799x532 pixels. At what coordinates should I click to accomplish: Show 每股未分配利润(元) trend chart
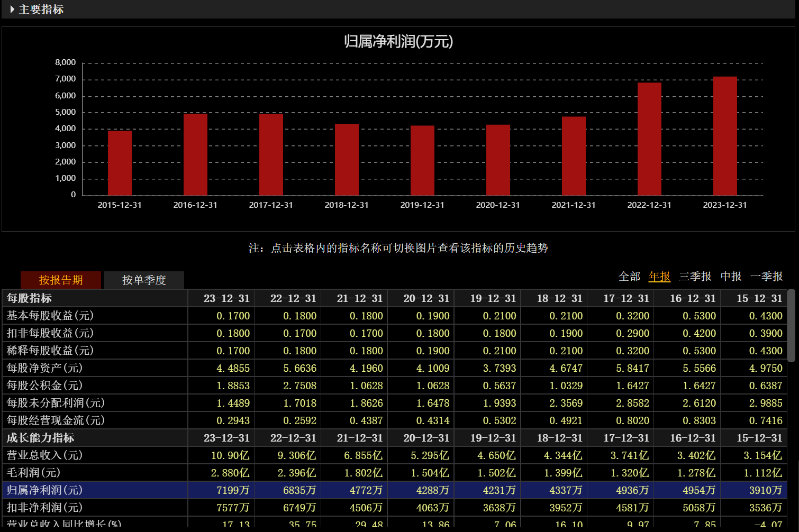coord(56,403)
